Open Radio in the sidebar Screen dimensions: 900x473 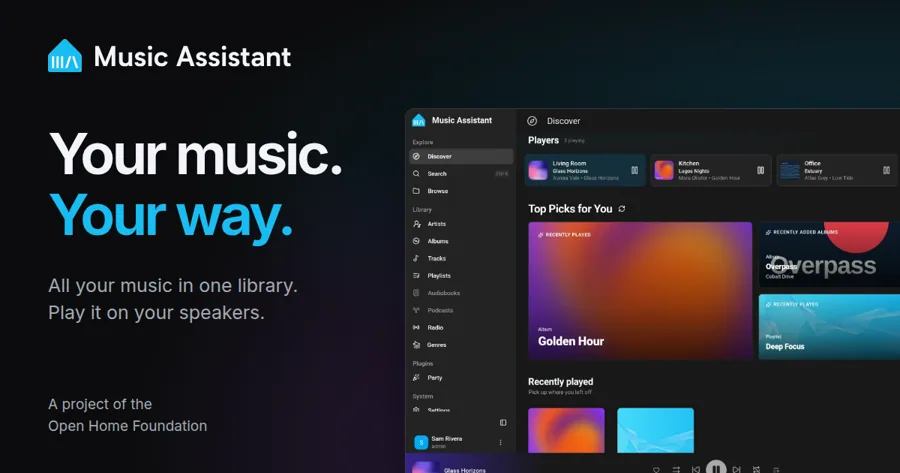[461, 327]
